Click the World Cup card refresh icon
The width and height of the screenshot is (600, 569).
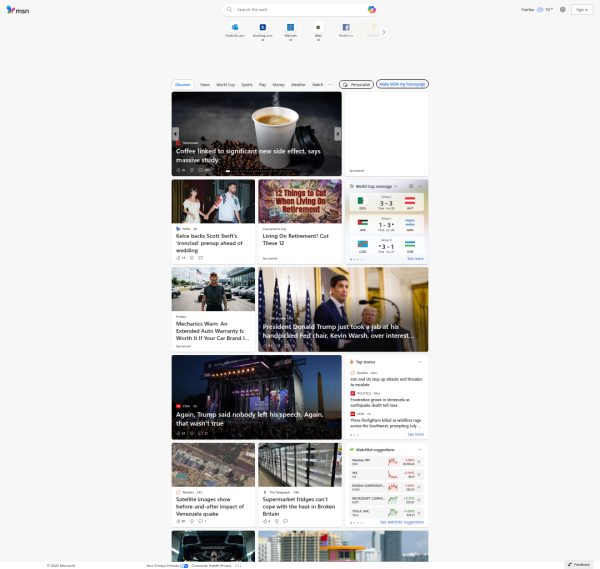(411, 186)
